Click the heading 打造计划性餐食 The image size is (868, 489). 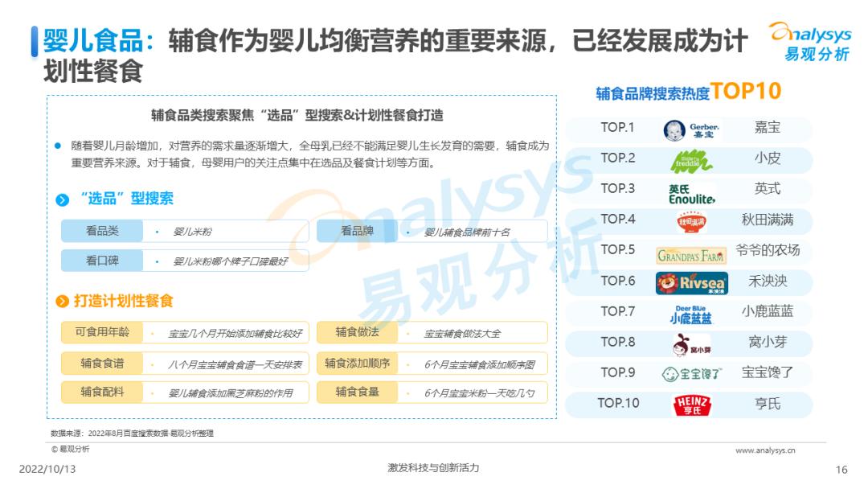click(124, 302)
